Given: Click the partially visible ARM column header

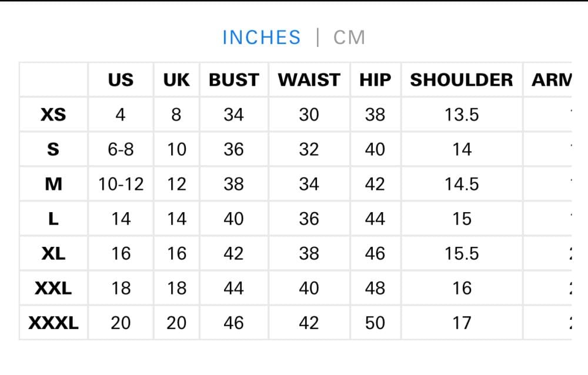Looking at the screenshot, I should (551, 80).
